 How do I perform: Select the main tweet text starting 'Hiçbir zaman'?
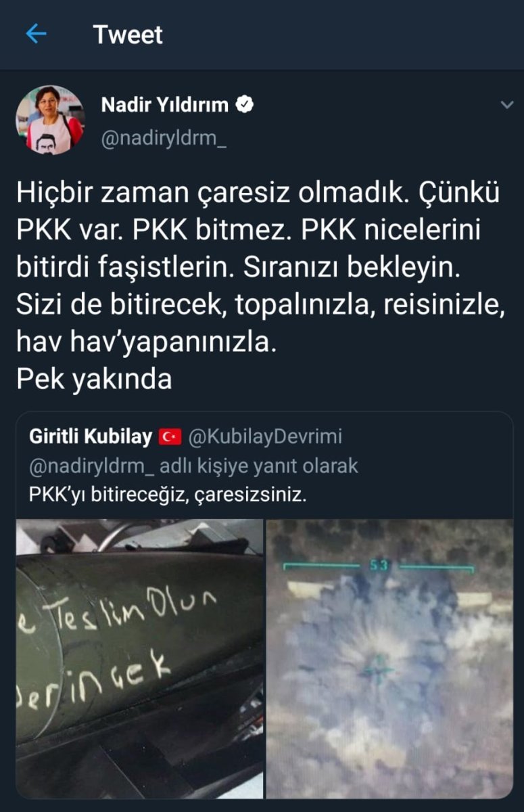click(x=261, y=287)
